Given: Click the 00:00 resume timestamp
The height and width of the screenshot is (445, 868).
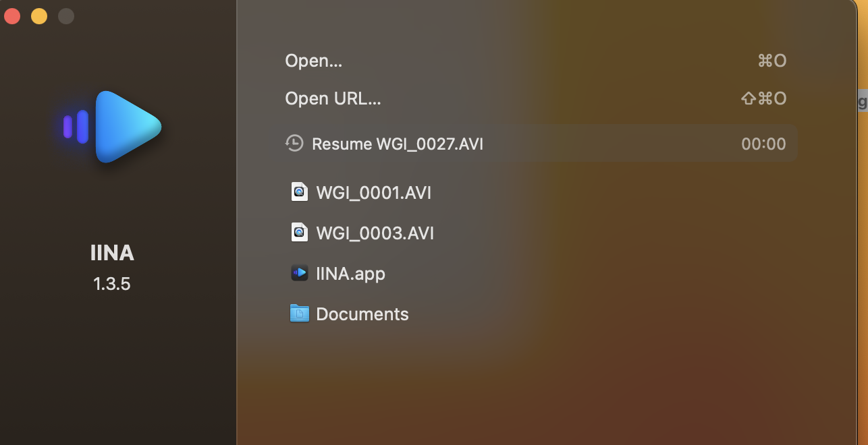Looking at the screenshot, I should coord(763,144).
